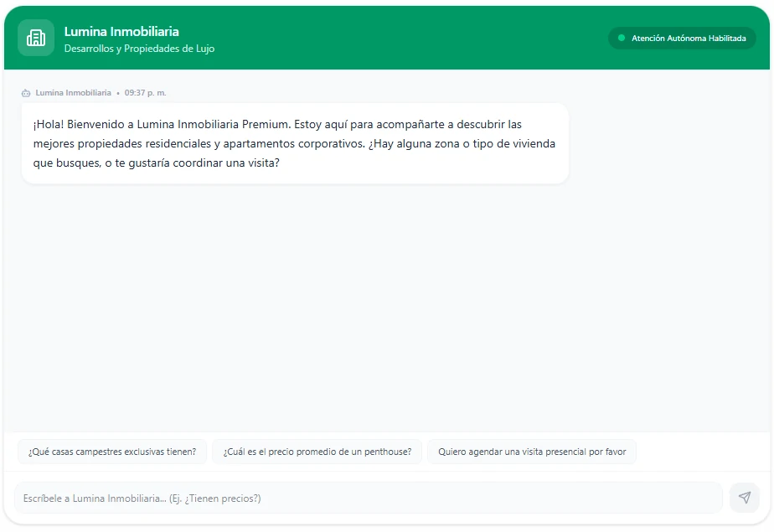Choose '¿Cuál es el precio promedio de un penthouse?'
The width and height of the screenshot is (774, 532).
coord(317,452)
